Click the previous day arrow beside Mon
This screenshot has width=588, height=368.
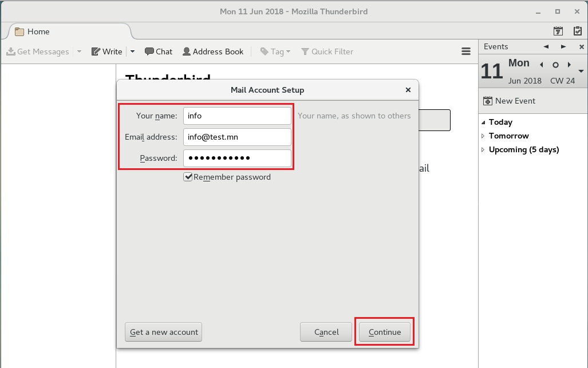(541, 65)
